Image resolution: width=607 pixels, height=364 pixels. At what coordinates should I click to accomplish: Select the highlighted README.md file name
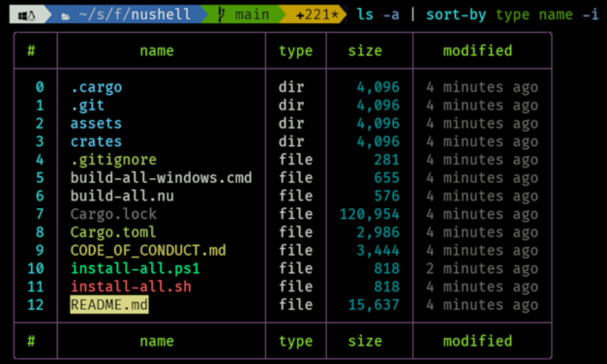(x=109, y=305)
